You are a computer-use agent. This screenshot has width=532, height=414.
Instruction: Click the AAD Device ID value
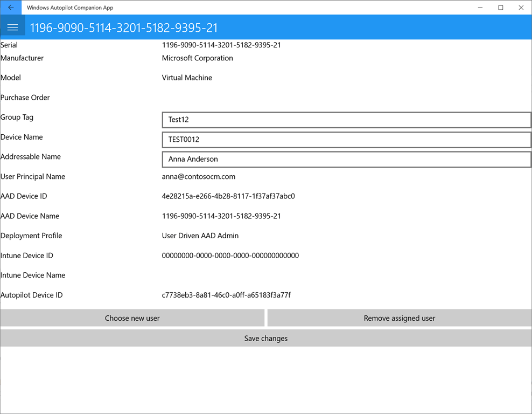(x=229, y=196)
